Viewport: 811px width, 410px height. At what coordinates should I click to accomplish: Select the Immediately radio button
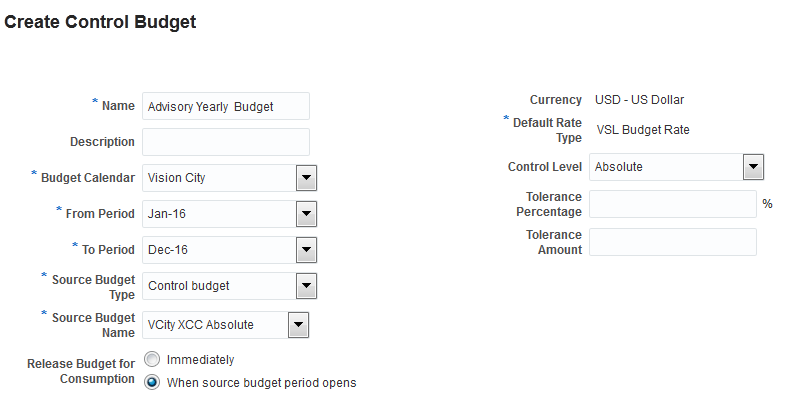(152, 359)
